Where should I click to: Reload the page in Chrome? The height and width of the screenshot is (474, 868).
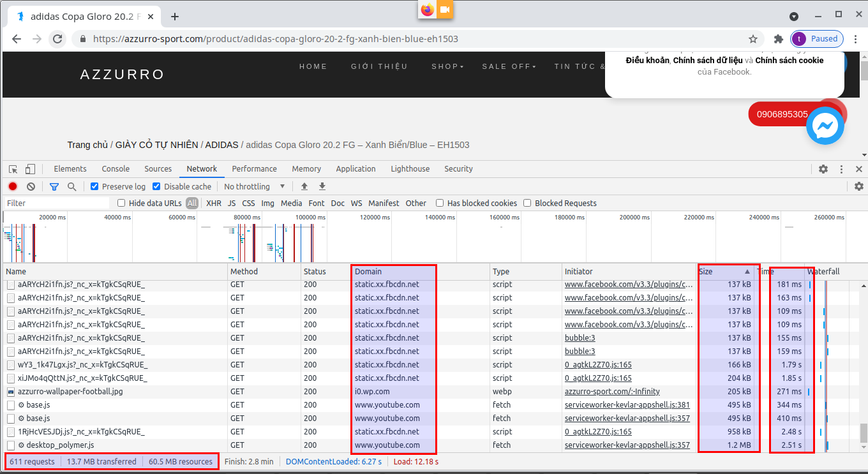coord(57,39)
